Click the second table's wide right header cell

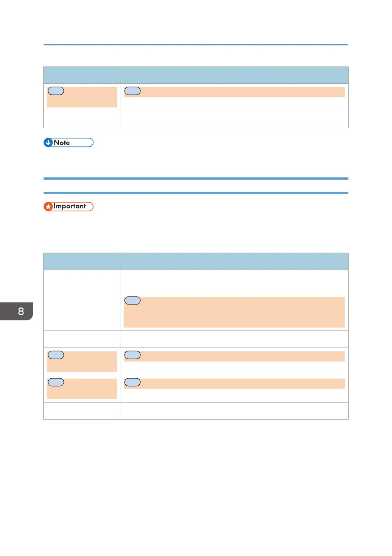[234, 261]
